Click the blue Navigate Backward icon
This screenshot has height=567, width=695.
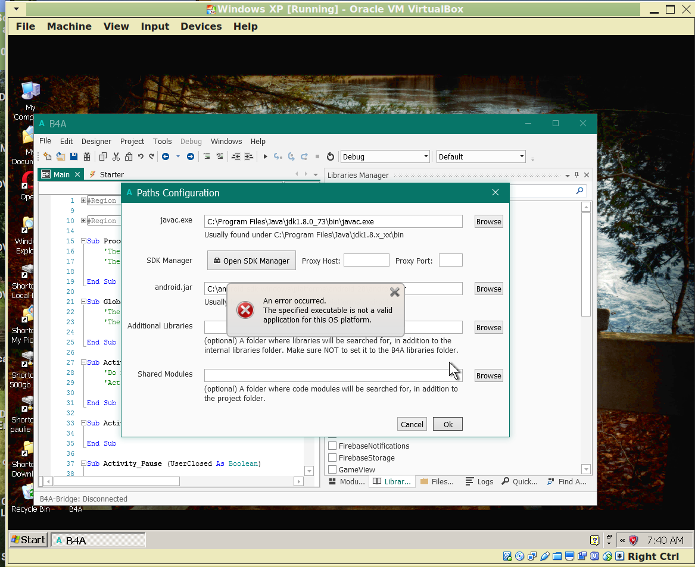[165, 156]
